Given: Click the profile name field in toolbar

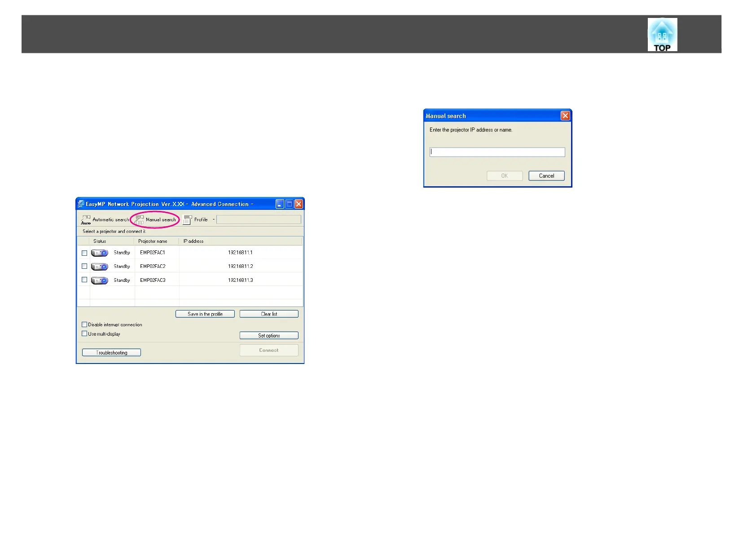Looking at the screenshot, I should click(259, 219).
